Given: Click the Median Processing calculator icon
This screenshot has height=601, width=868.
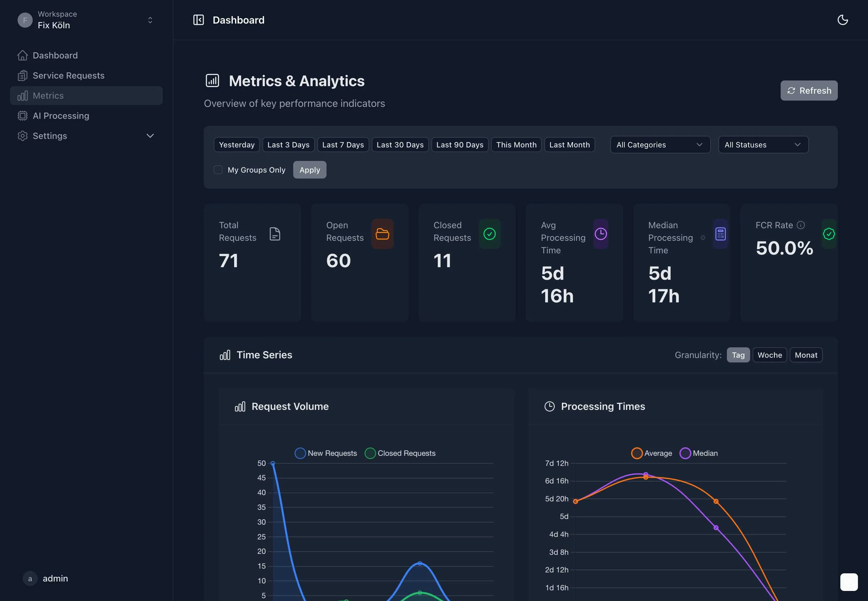Looking at the screenshot, I should point(720,234).
